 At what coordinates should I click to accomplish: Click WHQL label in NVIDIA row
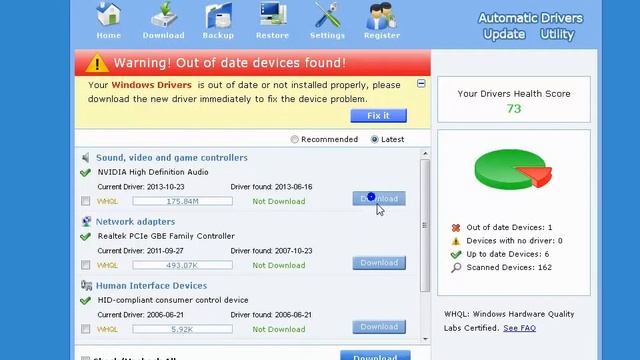point(107,201)
